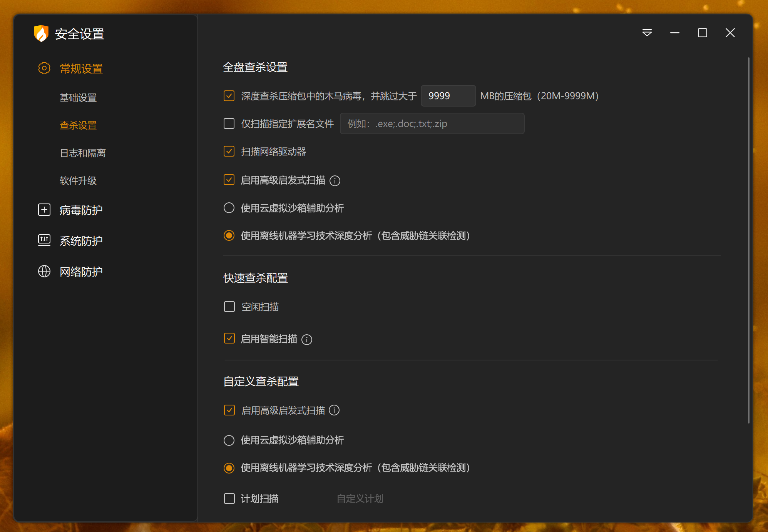Toggle the 空闲扫描 checkbox

point(229,307)
